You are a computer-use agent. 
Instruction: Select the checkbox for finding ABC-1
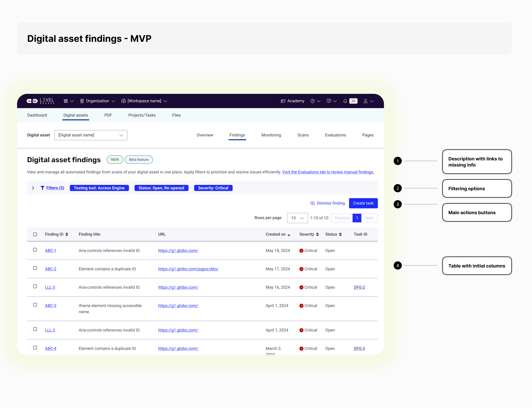[35, 250]
